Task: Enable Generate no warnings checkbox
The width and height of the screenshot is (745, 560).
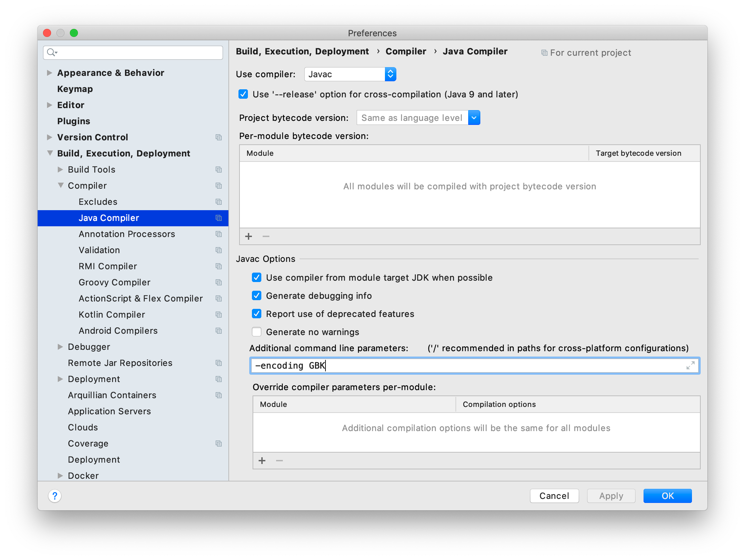Action: (257, 332)
